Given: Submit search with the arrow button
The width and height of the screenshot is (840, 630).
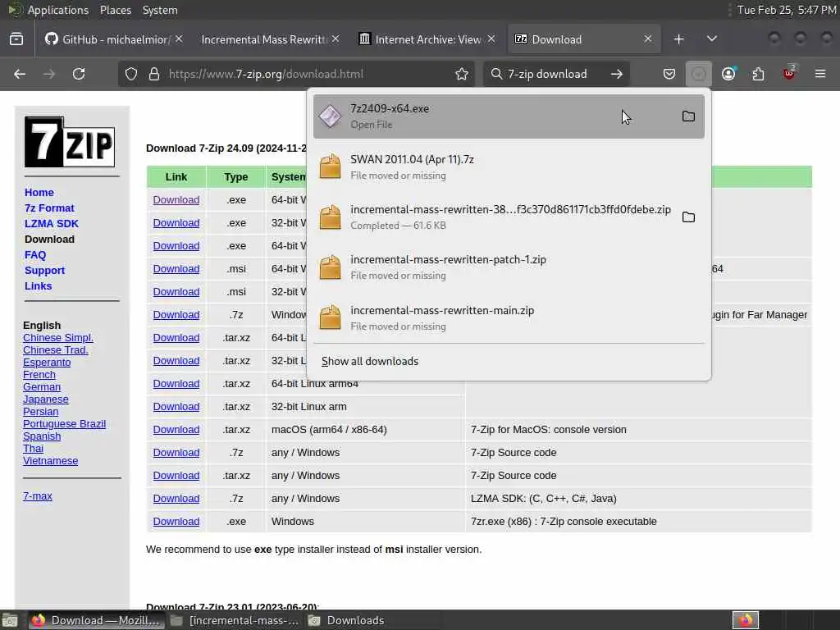Looking at the screenshot, I should pos(617,74).
